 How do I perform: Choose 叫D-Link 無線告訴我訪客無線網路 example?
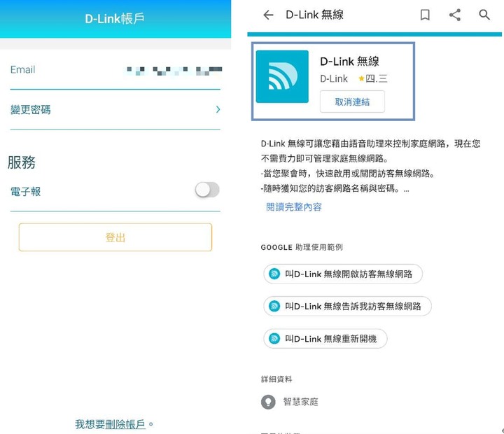tap(347, 306)
